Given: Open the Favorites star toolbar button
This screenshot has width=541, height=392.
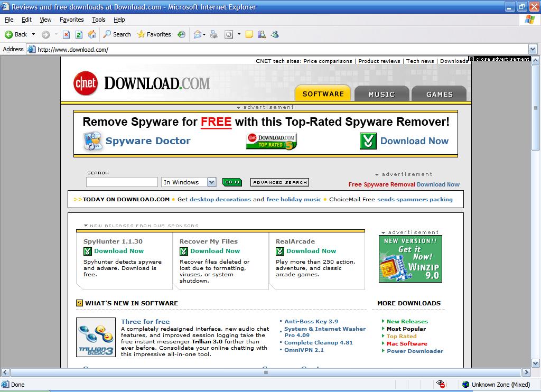Looking at the screenshot, I should (x=154, y=34).
